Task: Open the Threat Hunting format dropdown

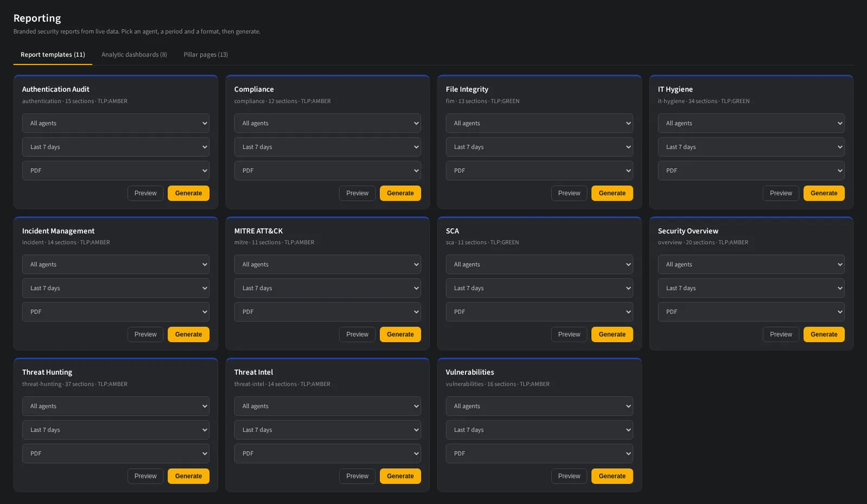Action: 116,454
